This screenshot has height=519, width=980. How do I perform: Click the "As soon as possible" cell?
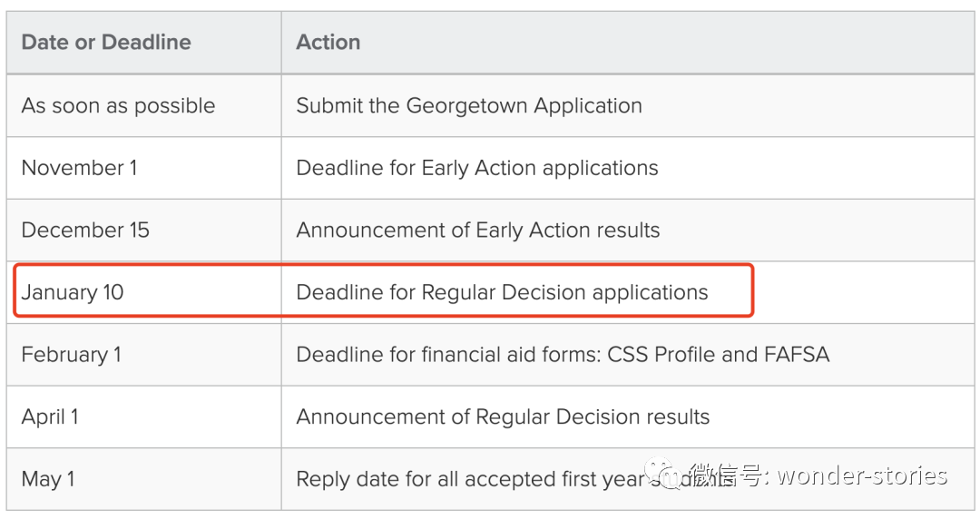tap(118, 105)
